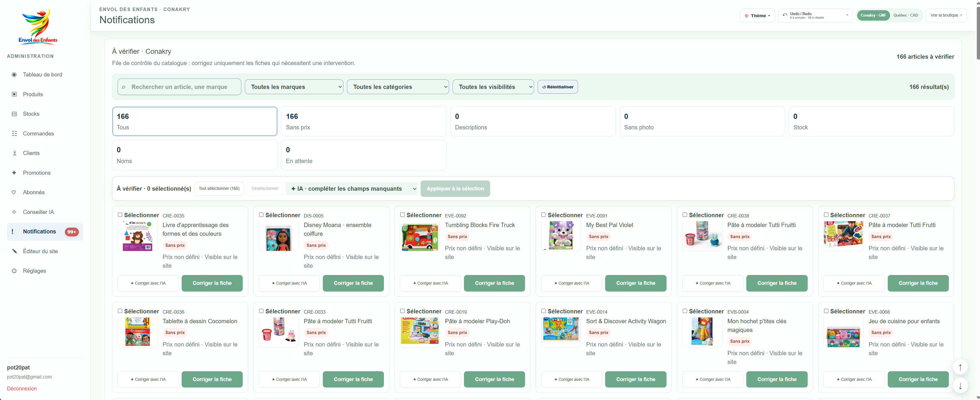Open the Toutes les marques dropdown
Viewport: 980px width, 400px height.
294,87
